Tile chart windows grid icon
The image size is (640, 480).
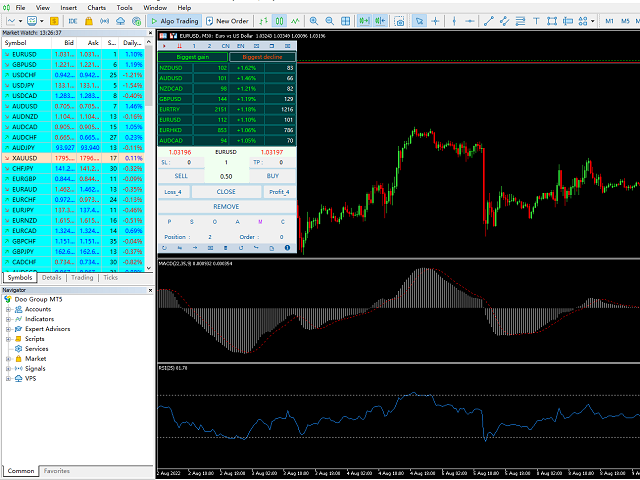pos(345,21)
